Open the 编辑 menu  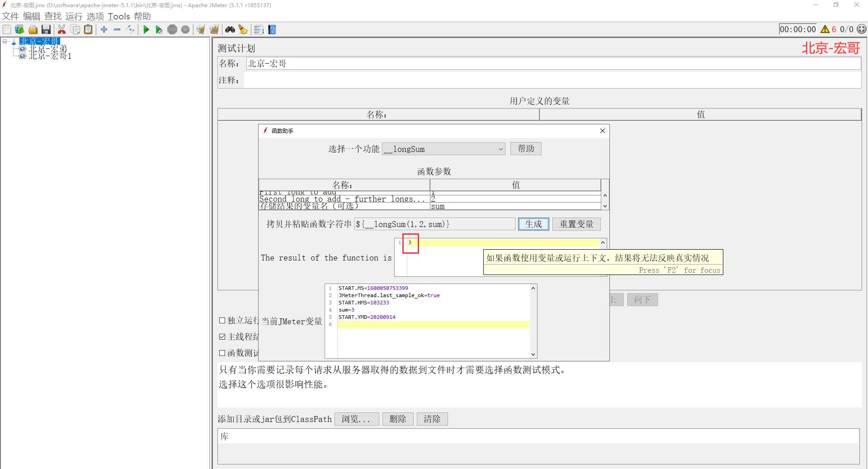[x=32, y=16]
